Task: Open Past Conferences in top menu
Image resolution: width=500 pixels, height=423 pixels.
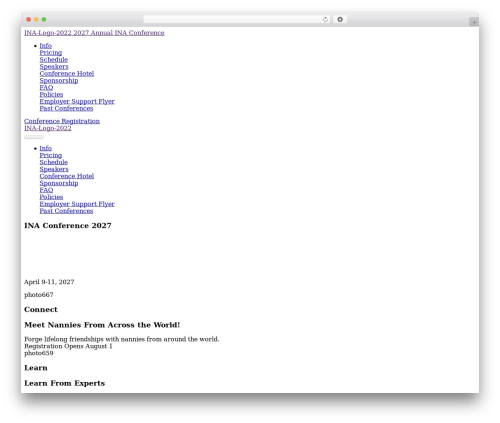Action: 66,108
